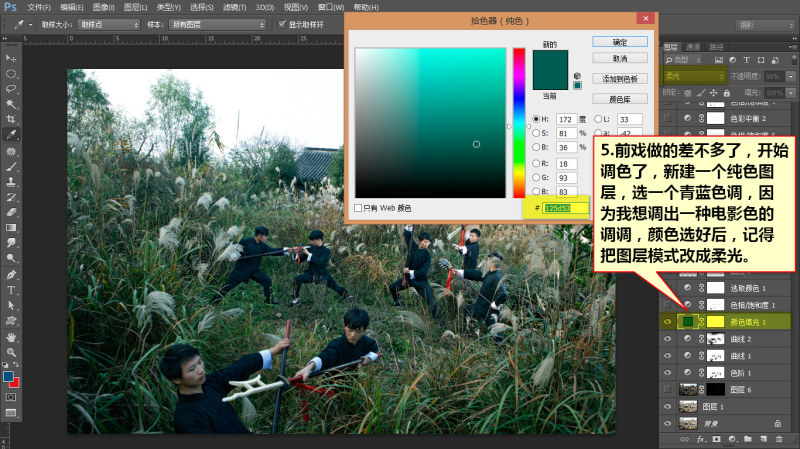Screen dimensions: 800x449
Task: Click the 取消 Cancel button
Action: click(x=620, y=59)
